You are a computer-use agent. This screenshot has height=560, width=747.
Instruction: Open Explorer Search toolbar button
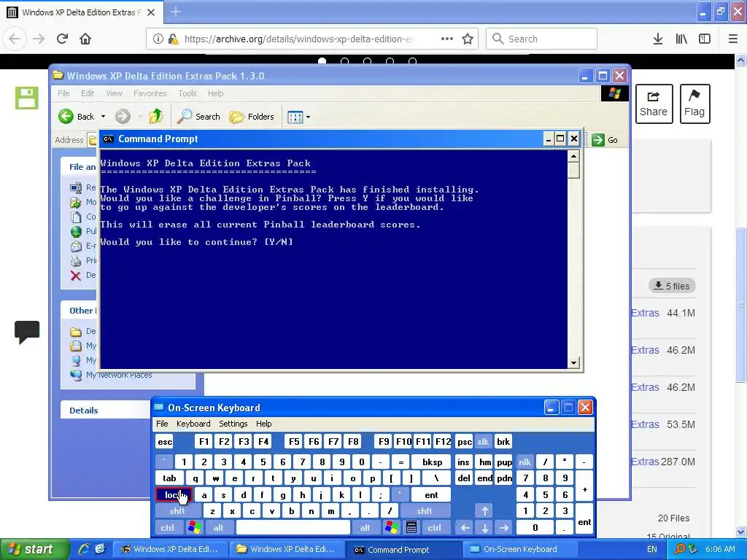coord(198,116)
